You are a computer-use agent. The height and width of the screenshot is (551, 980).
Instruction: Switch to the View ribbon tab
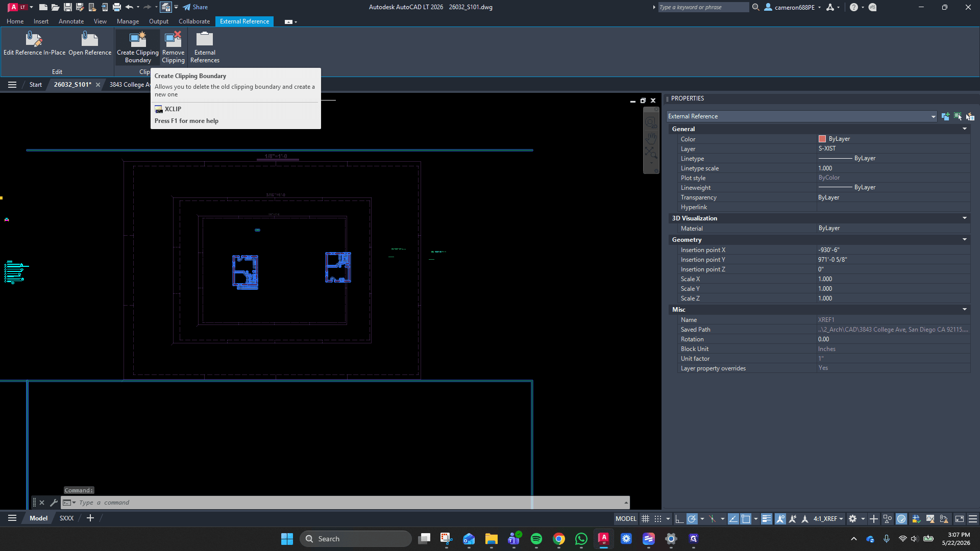(100, 21)
